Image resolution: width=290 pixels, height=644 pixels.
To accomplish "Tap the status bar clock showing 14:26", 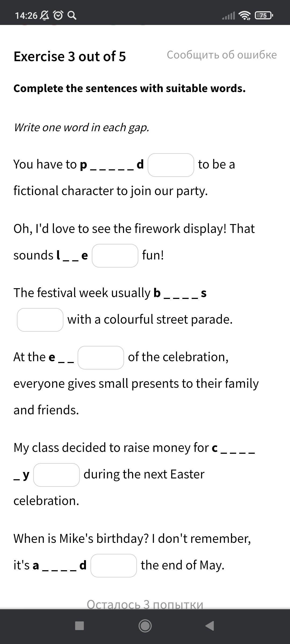I will 26,16.
